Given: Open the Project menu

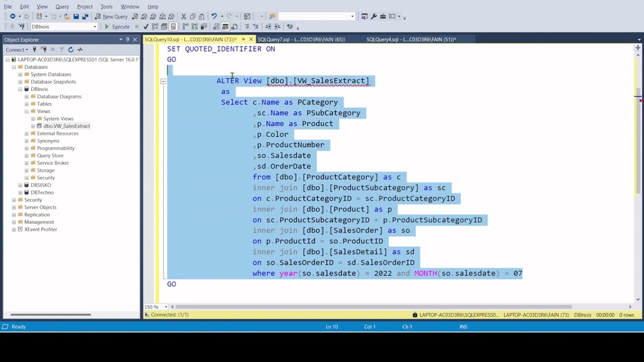Looking at the screenshot, I should click(85, 7).
